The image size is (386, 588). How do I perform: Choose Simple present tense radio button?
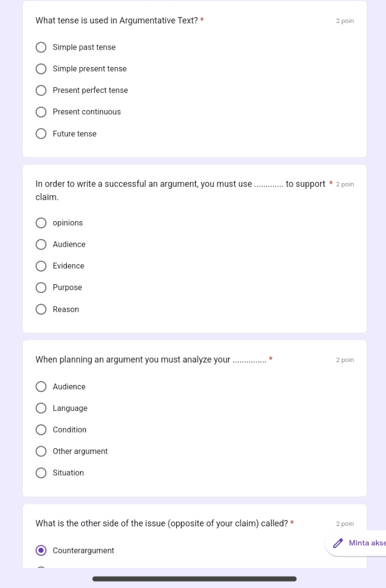click(41, 69)
